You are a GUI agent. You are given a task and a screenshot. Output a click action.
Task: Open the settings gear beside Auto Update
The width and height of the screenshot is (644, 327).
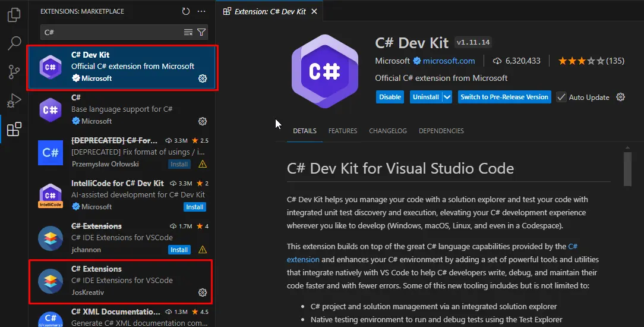[621, 97]
